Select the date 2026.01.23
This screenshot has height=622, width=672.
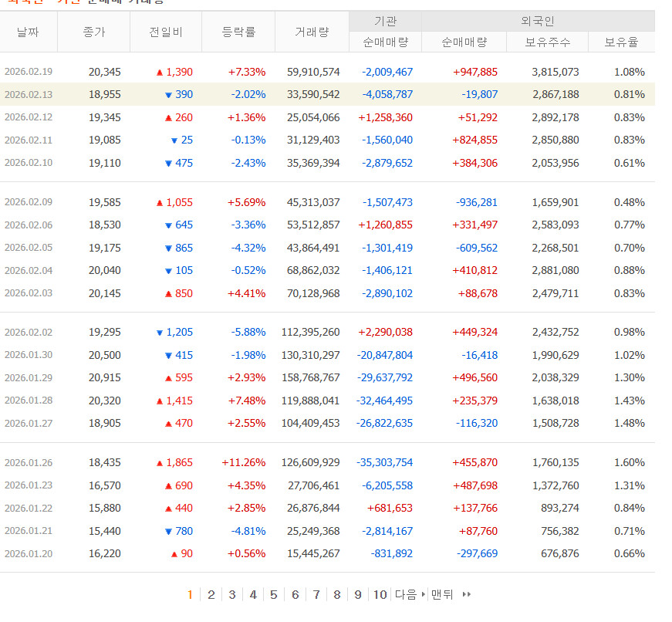29,485
